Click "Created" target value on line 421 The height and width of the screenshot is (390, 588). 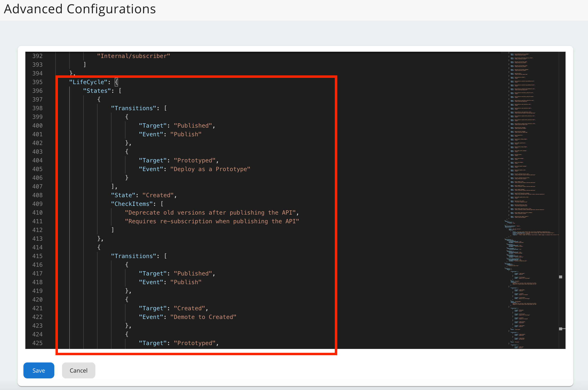189,308
